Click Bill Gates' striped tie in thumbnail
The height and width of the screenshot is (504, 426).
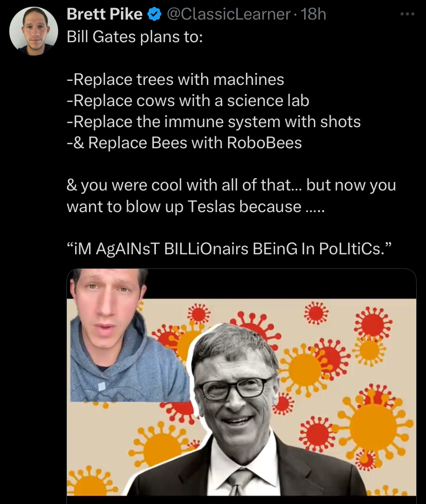click(239, 483)
